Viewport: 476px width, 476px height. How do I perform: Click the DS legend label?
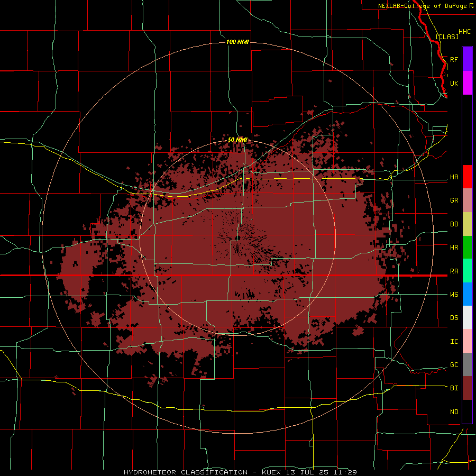454,318
